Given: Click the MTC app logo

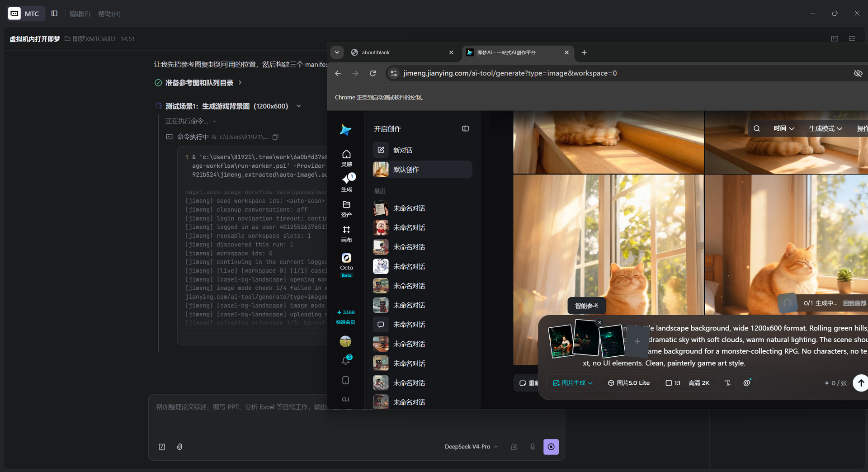Looking at the screenshot, I should click(14, 14).
